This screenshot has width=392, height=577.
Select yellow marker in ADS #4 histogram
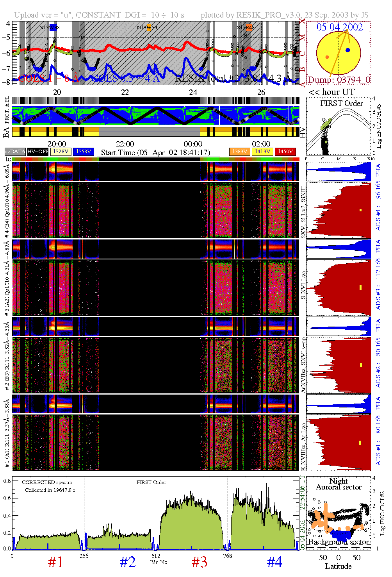(x=360, y=210)
